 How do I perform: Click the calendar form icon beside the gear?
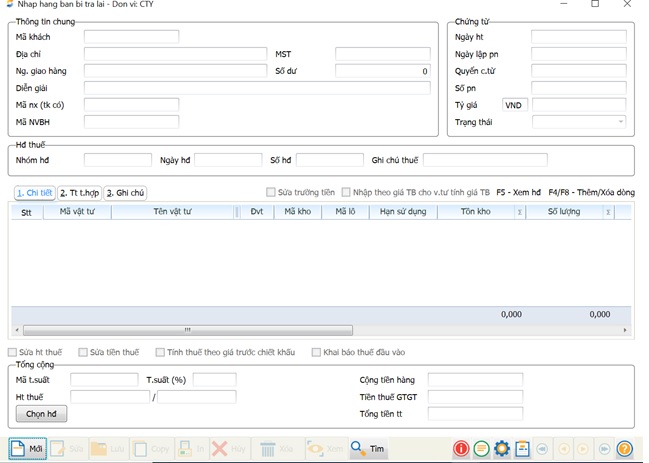[x=521, y=449]
